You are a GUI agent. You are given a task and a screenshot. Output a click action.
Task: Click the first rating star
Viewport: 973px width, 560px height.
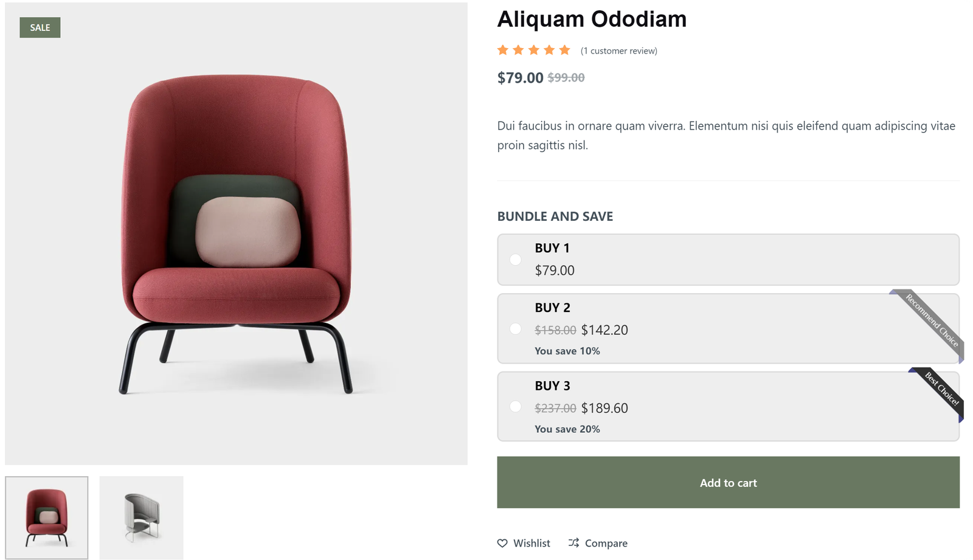tap(503, 50)
